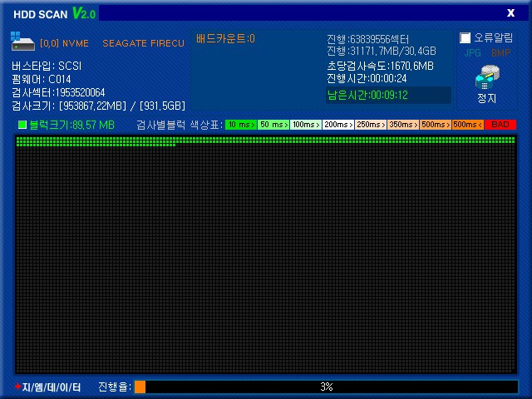This screenshot has width=532, height=399.
Task: Click the 3% scan progress bar
Action: coord(326,387)
